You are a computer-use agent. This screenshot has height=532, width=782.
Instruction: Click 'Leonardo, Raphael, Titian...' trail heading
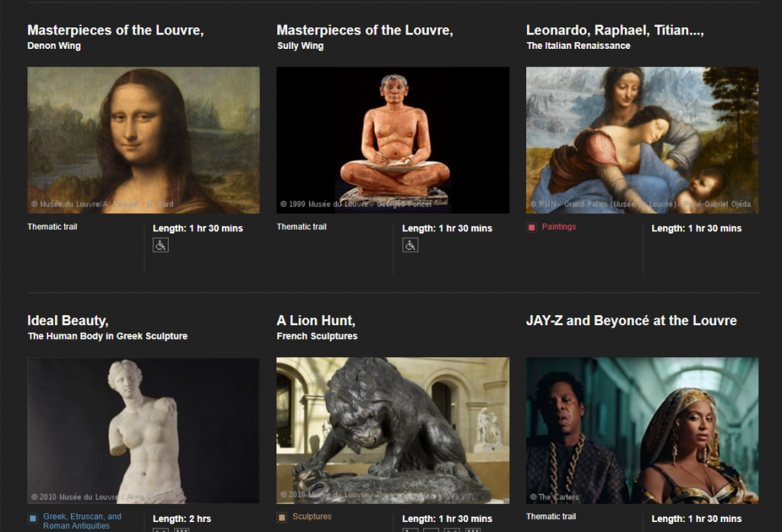pos(615,31)
